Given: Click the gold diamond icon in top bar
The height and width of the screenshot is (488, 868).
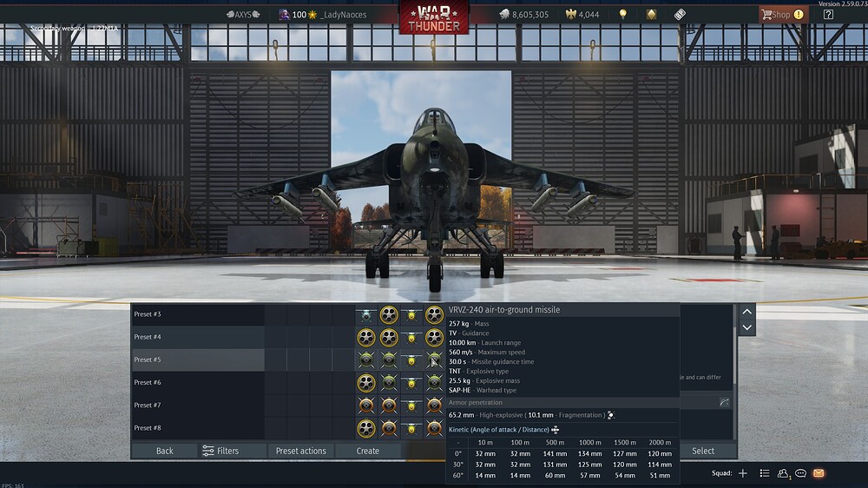Looking at the screenshot, I should coord(652,15).
